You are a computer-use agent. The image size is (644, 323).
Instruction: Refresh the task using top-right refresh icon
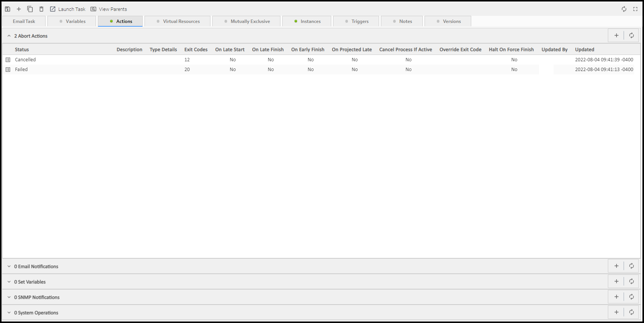click(624, 9)
